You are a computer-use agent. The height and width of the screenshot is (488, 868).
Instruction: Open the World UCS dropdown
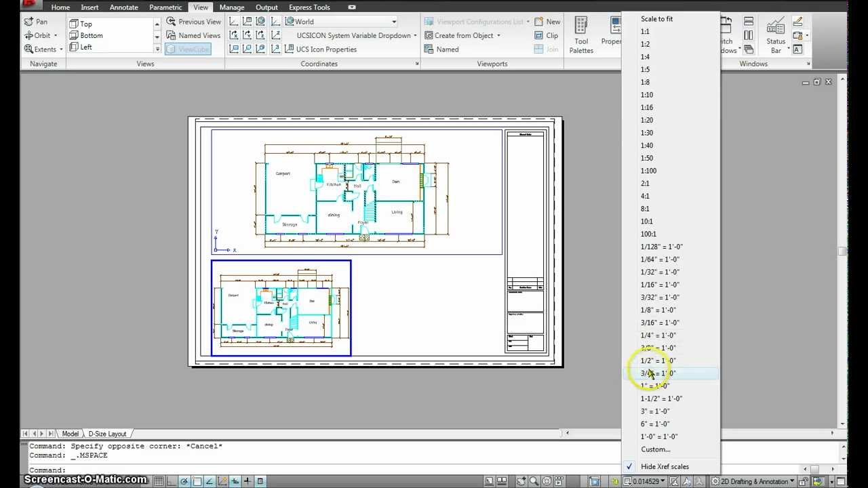[x=341, y=22]
